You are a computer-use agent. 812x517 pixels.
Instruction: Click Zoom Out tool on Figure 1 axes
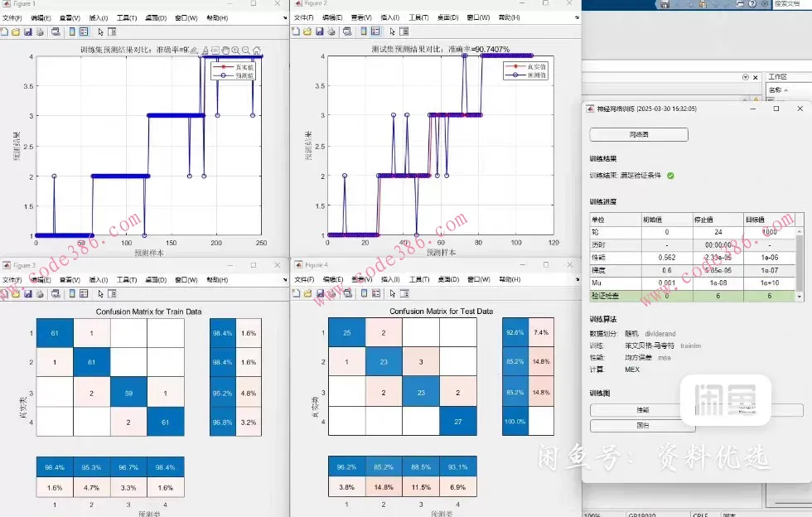click(x=246, y=51)
